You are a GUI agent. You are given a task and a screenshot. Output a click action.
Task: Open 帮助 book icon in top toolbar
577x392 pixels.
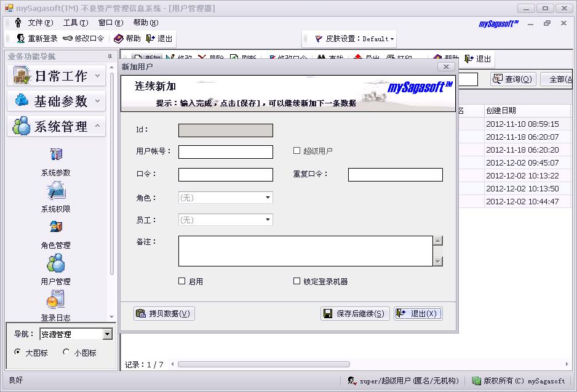tap(118, 38)
